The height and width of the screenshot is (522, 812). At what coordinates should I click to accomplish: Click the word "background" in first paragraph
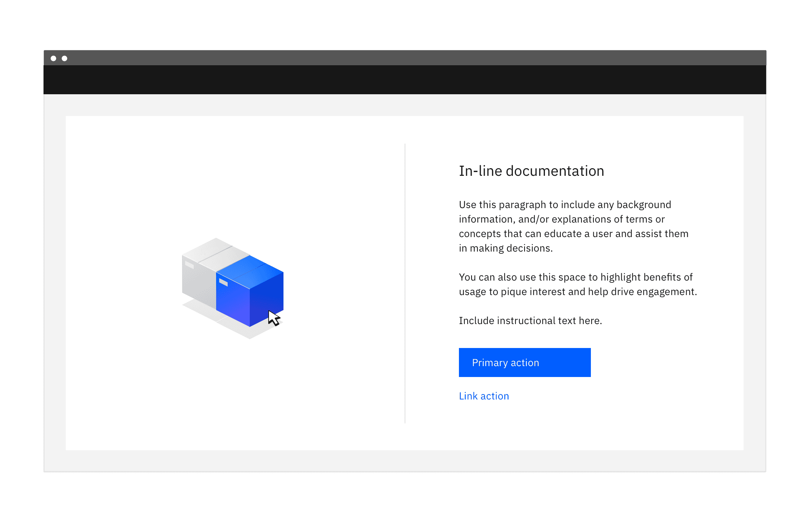pyautogui.click(x=643, y=205)
